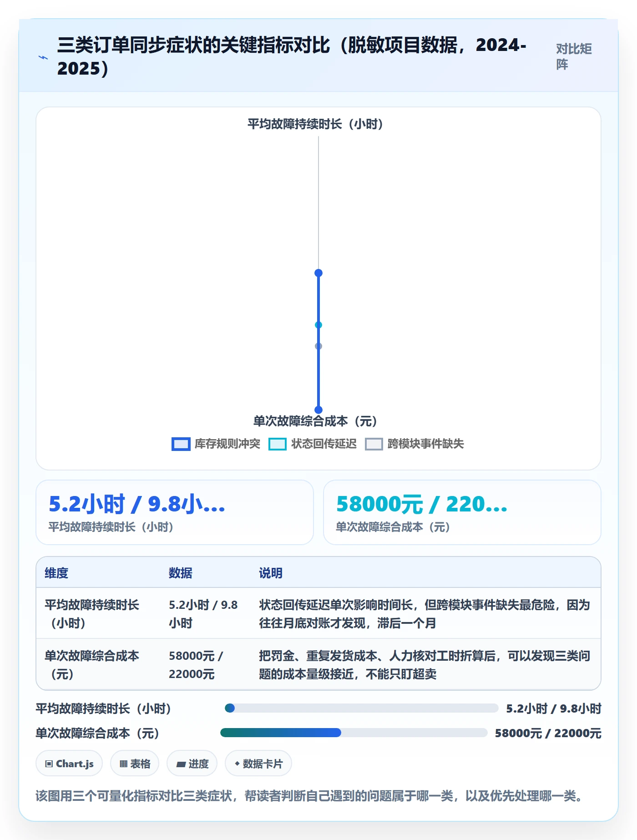The width and height of the screenshot is (637, 840).
Task: Click the 数据 column header
Action: (181, 573)
